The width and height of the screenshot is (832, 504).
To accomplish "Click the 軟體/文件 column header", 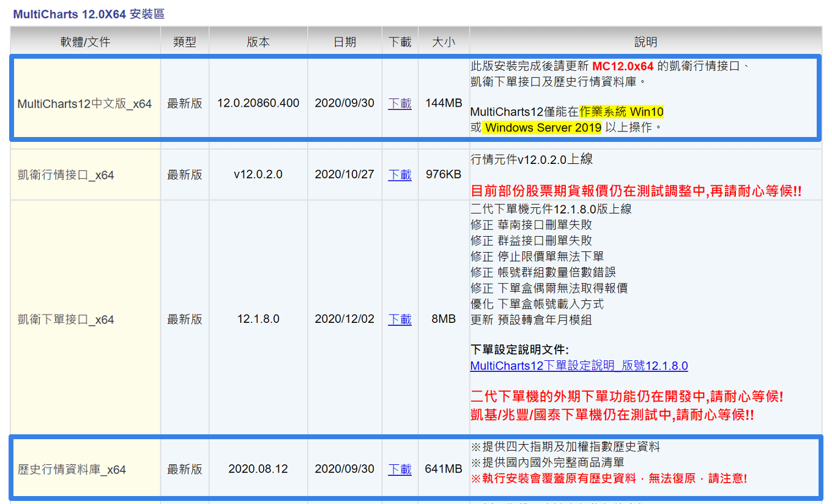I will [85, 42].
